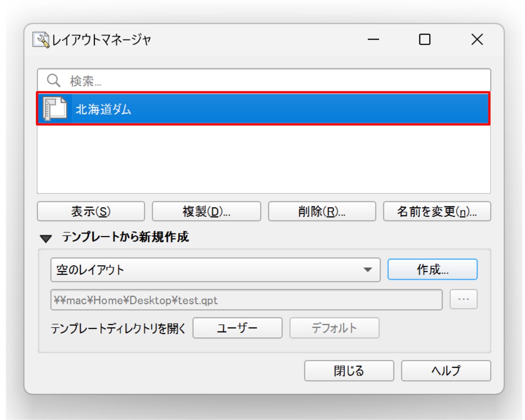Click the 複製(D)... duplicate button
Screen dimensions: 525x420
coord(206,211)
